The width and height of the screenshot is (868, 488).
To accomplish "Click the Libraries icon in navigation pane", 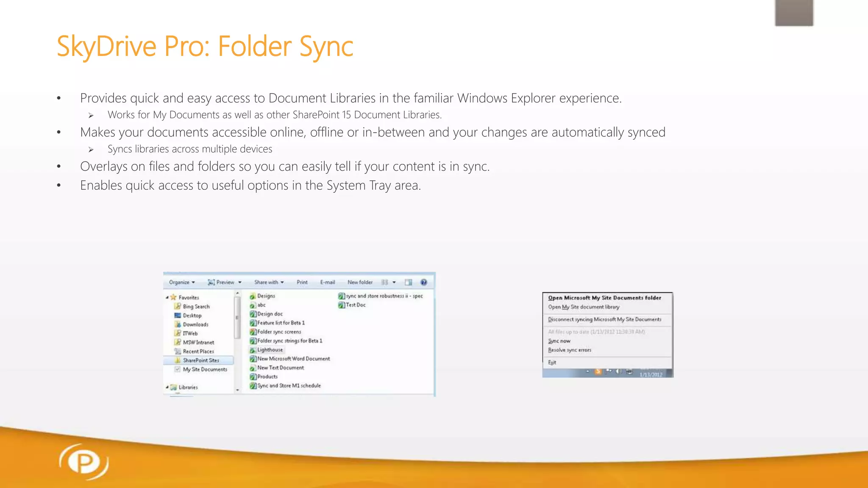I will coord(173,387).
